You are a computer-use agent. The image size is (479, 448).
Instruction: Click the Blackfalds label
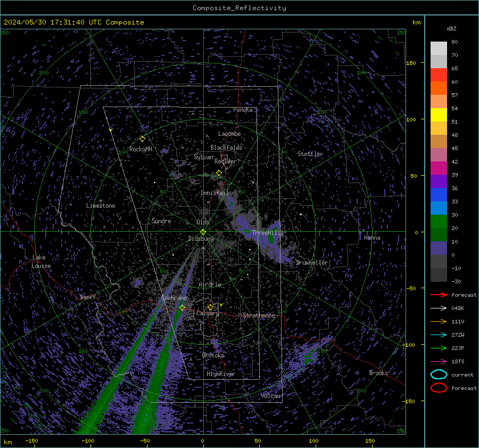[226, 148]
